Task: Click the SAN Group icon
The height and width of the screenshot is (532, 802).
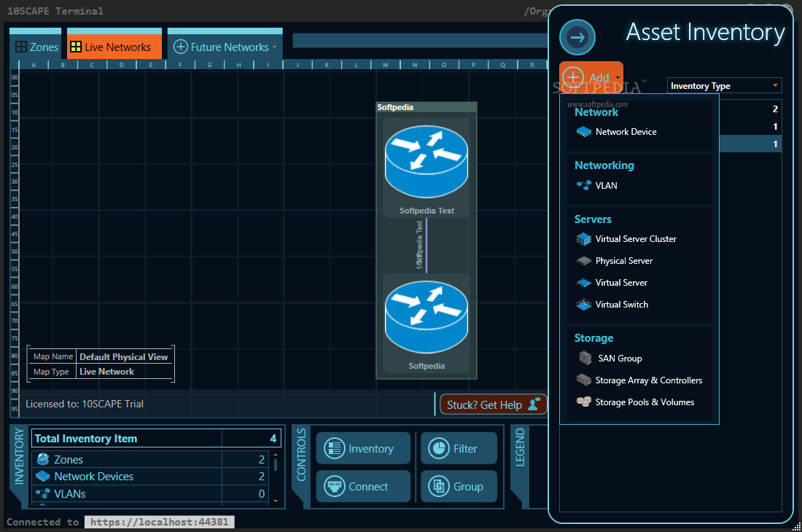Action: pos(585,358)
